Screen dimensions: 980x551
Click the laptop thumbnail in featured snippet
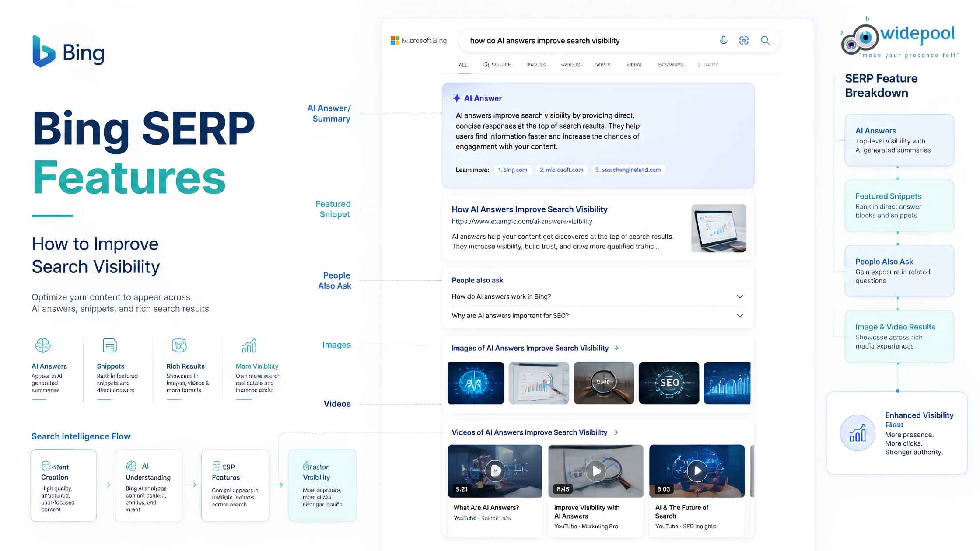pyautogui.click(x=719, y=228)
